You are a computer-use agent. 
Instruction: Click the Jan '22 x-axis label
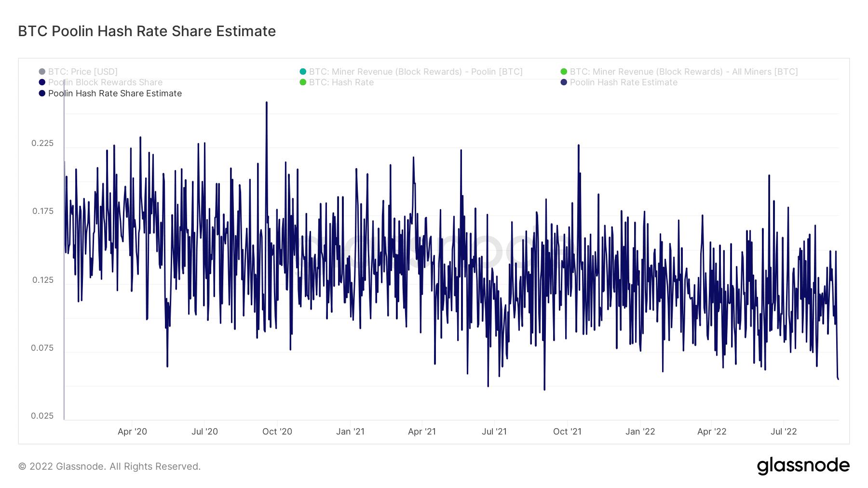click(x=640, y=432)
